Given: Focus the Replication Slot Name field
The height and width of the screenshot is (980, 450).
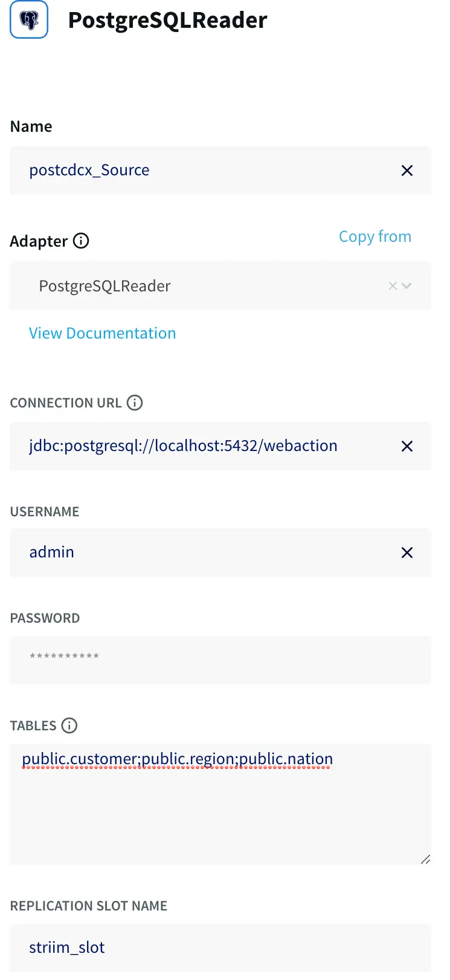Looking at the screenshot, I should click(x=220, y=947).
